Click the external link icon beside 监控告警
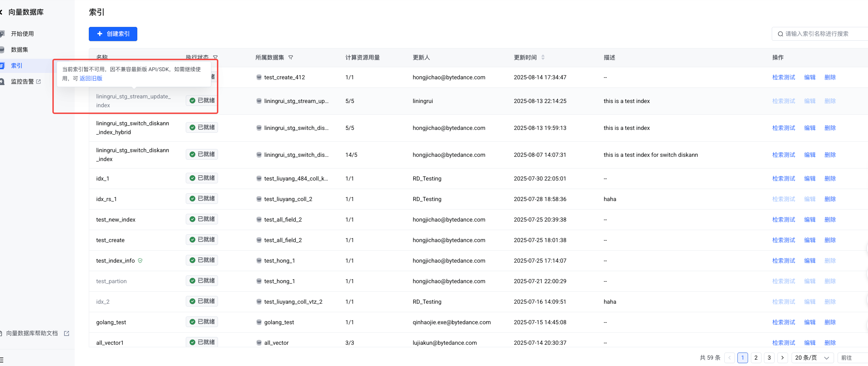The height and width of the screenshot is (366, 868). [39, 81]
